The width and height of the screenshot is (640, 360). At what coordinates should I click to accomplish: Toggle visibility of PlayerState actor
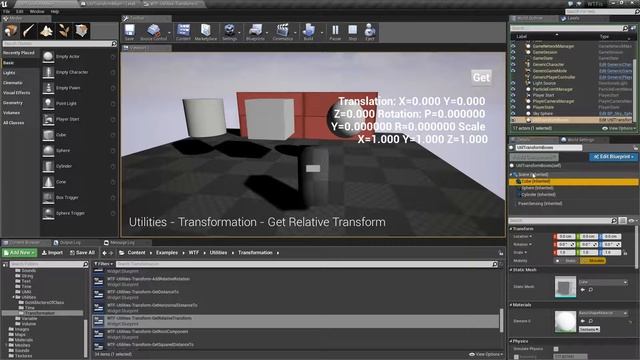pyautogui.click(x=513, y=107)
